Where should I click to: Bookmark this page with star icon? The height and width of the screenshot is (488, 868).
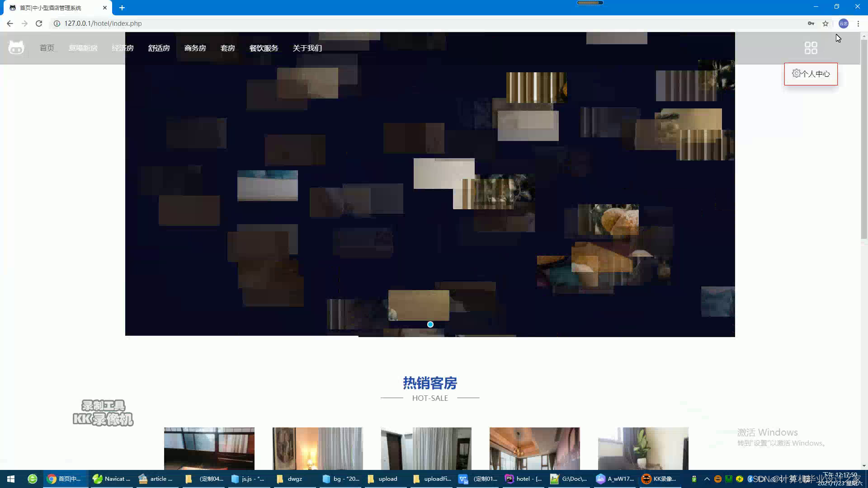[826, 23]
